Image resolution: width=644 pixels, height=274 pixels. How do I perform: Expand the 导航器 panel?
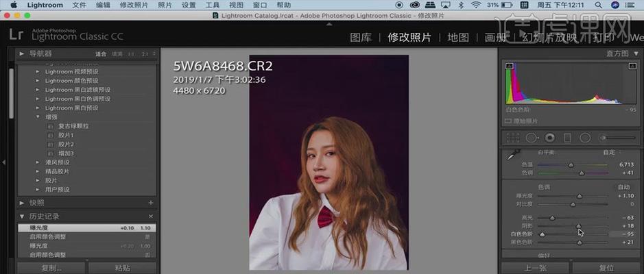[x=22, y=53]
